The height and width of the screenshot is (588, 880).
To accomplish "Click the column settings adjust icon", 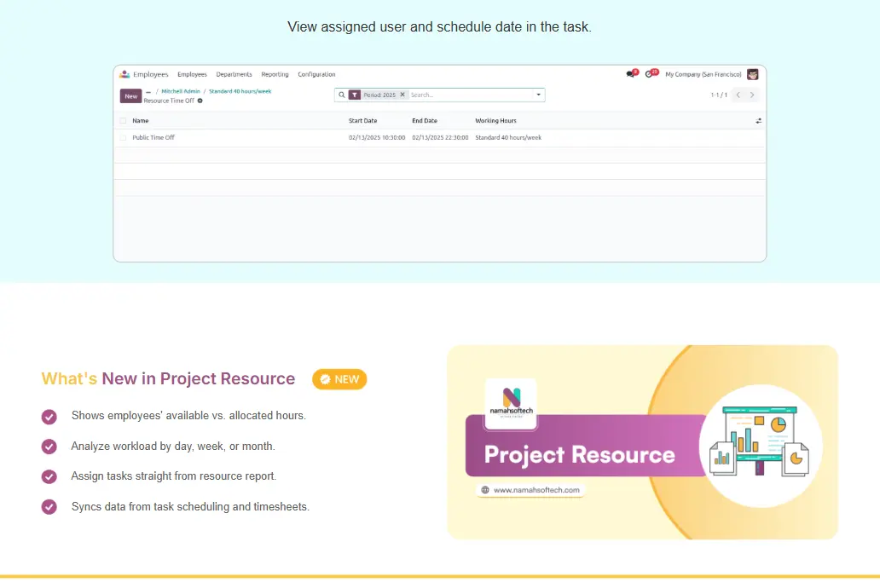I will click(758, 121).
